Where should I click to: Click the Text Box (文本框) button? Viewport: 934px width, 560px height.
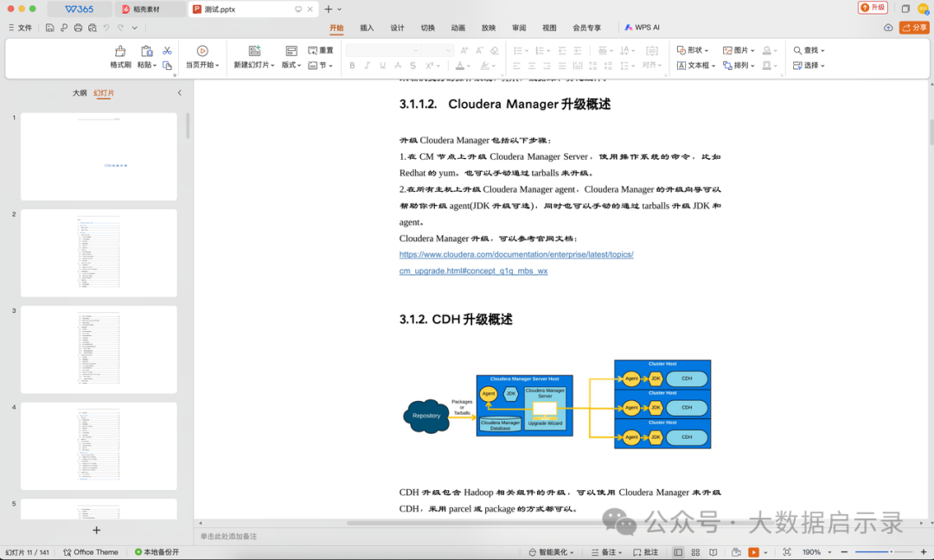695,66
